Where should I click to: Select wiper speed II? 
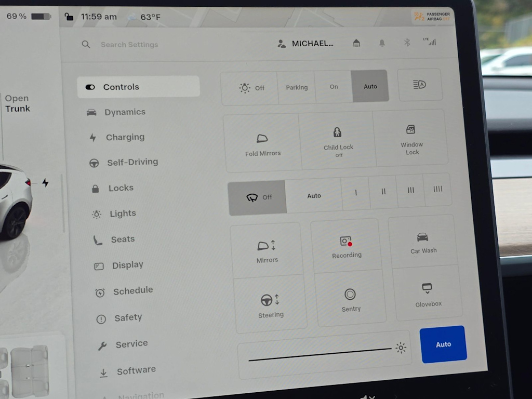[x=383, y=191]
